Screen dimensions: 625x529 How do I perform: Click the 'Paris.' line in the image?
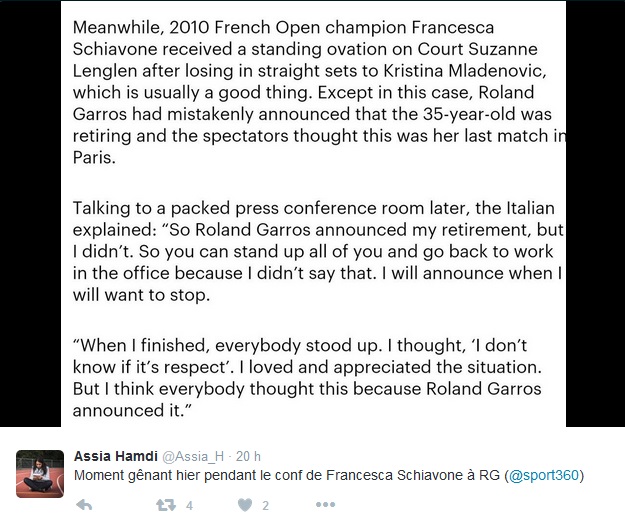(x=94, y=157)
